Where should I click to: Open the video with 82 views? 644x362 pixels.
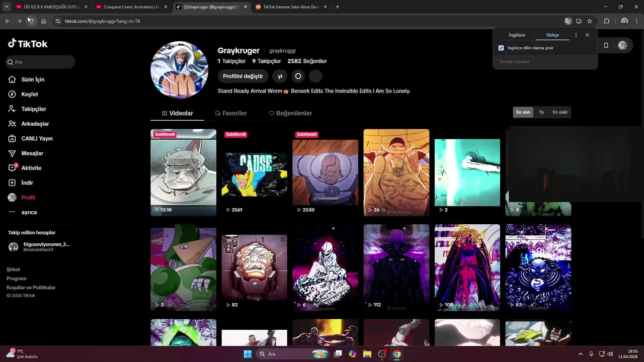(254, 267)
